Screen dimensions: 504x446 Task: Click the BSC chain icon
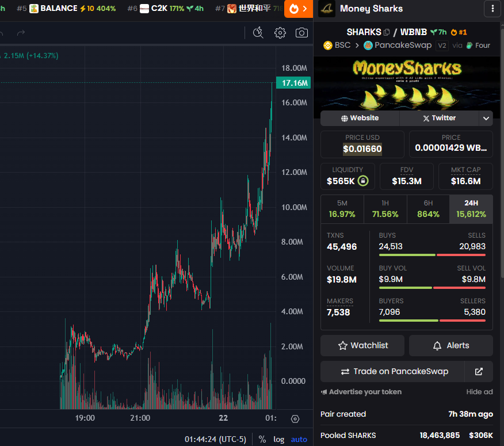[x=328, y=45]
